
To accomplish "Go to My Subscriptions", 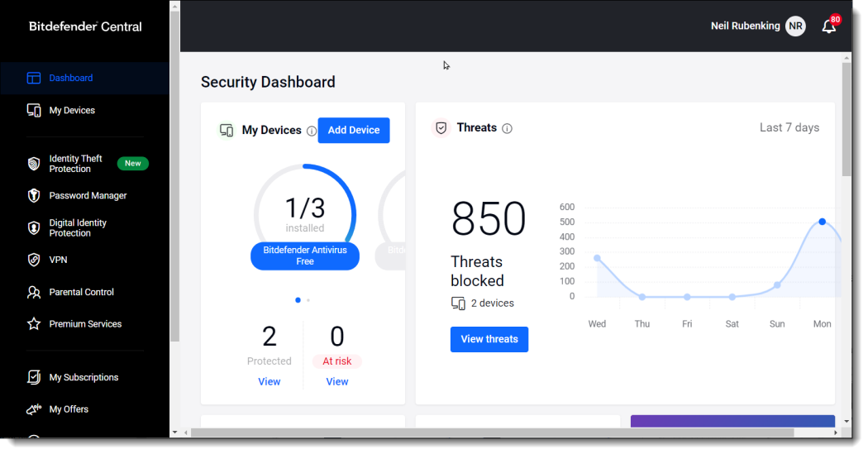I will click(x=83, y=377).
